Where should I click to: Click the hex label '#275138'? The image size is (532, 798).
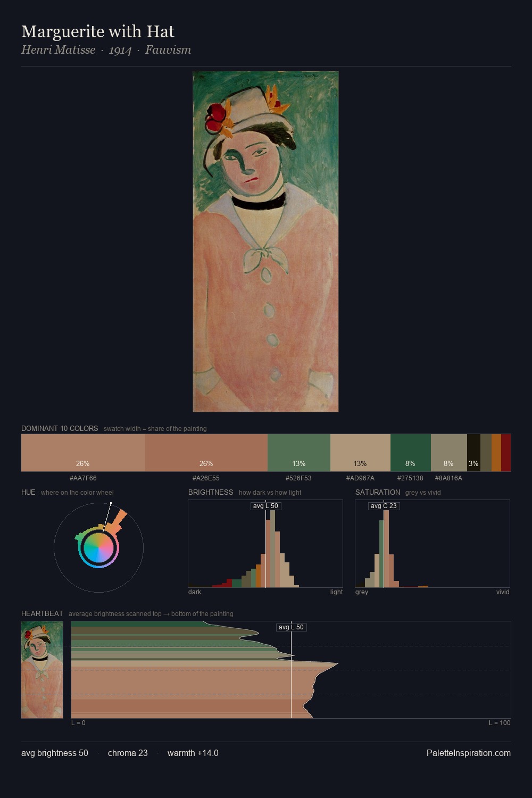tap(410, 478)
